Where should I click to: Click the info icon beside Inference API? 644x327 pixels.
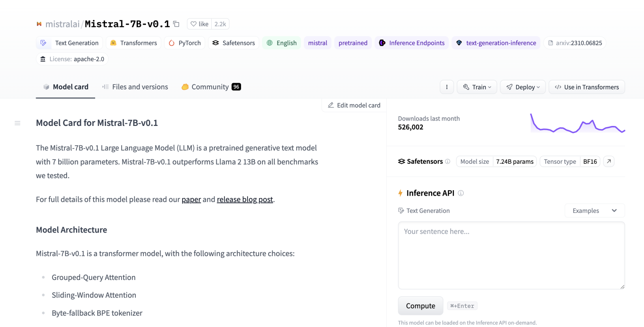point(460,193)
